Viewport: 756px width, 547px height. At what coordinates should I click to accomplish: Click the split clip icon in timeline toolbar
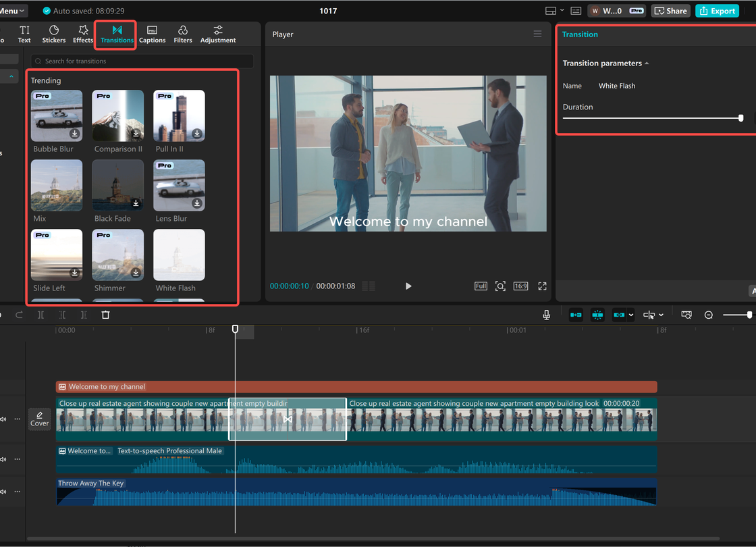click(x=40, y=315)
